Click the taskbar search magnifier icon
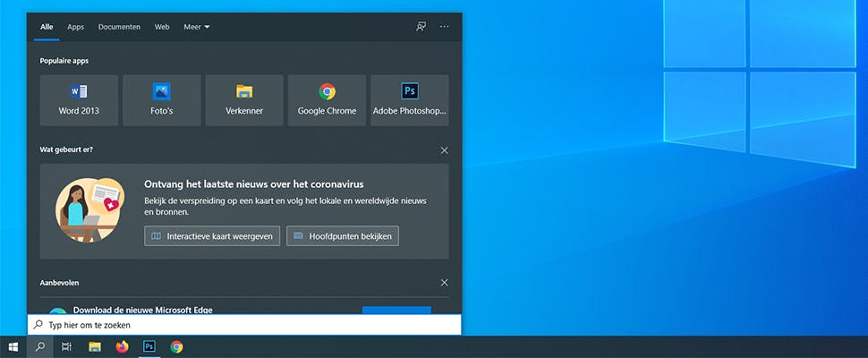 point(40,347)
